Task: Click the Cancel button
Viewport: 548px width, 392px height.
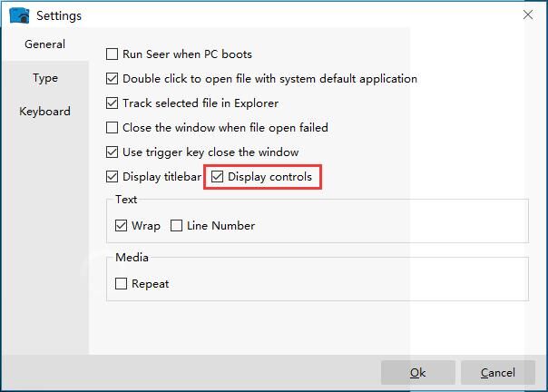Action: click(498, 373)
